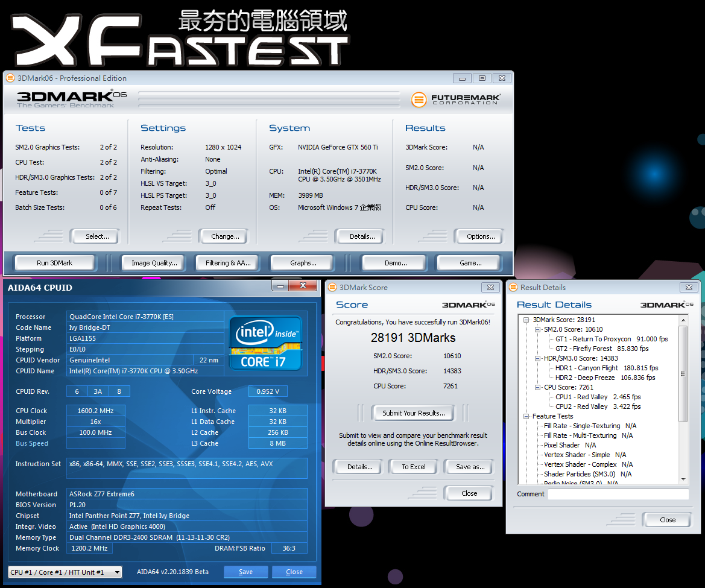Click the Result Details window title icon
Image resolution: width=705 pixels, height=588 pixels.
(513, 288)
